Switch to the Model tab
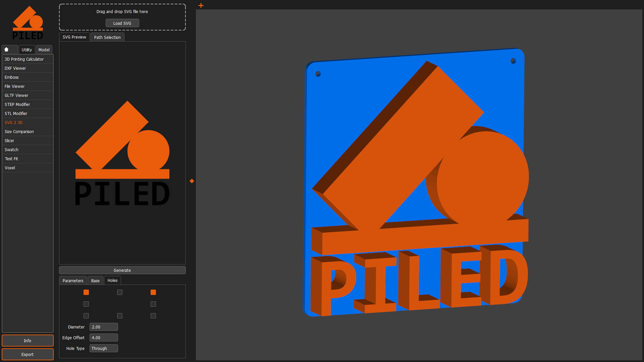The height and width of the screenshot is (362, 644). (x=44, y=50)
